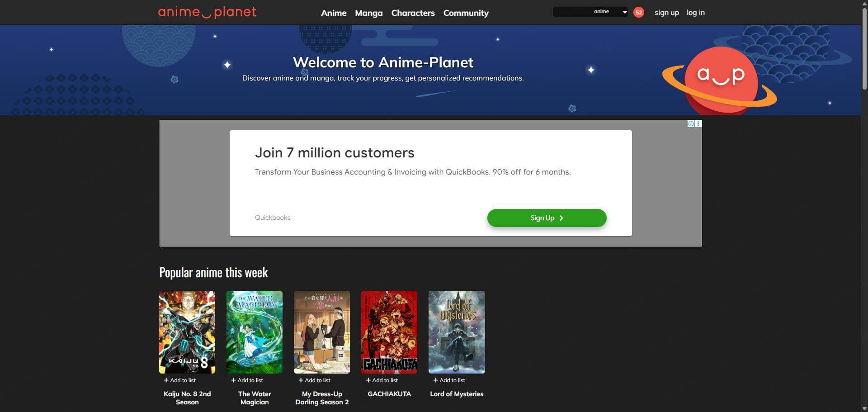The height and width of the screenshot is (412, 868).
Task: Click the sign up link
Action: point(666,12)
